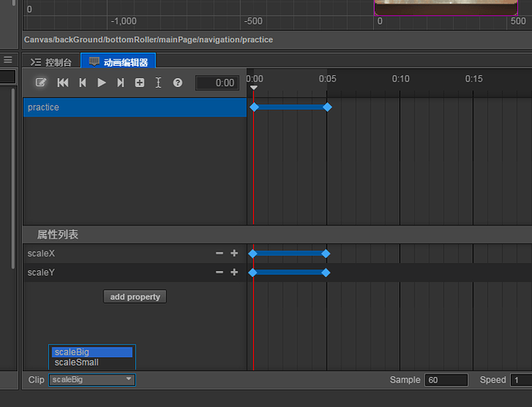Screen dimensions: 532x407
Task: Add keyframe on scaleX row
Action: pyautogui.click(x=234, y=253)
